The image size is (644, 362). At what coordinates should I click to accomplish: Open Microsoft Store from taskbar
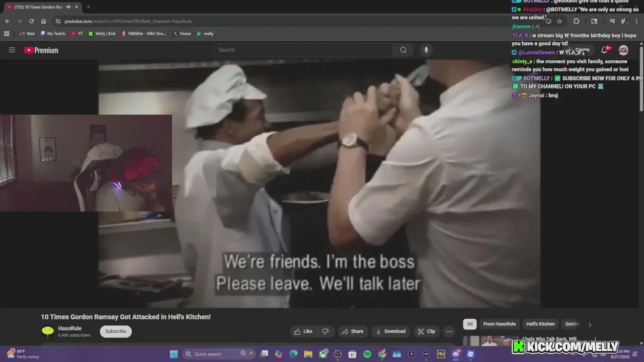[x=352, y=354]
